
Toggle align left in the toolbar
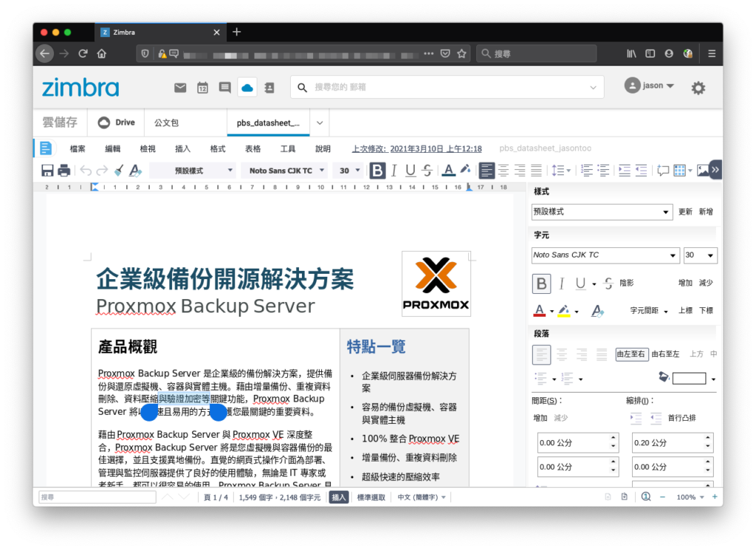coord(487,170)
